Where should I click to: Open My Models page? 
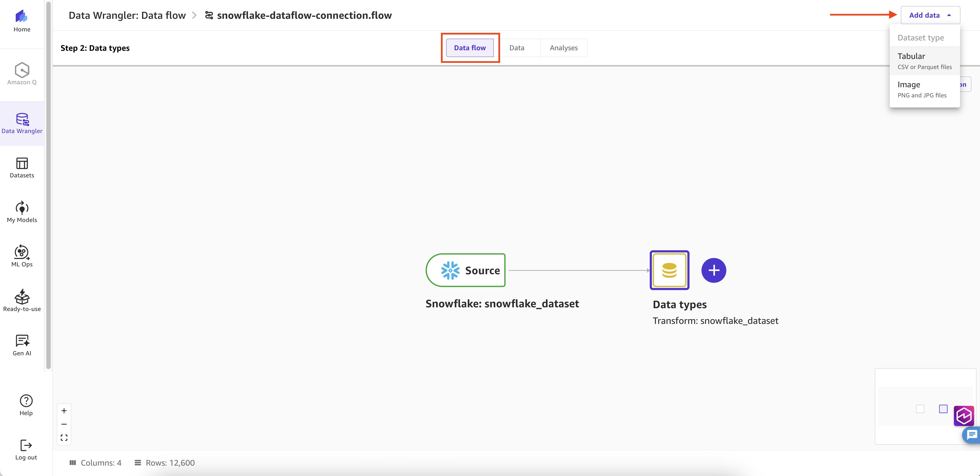click(22, 212)
